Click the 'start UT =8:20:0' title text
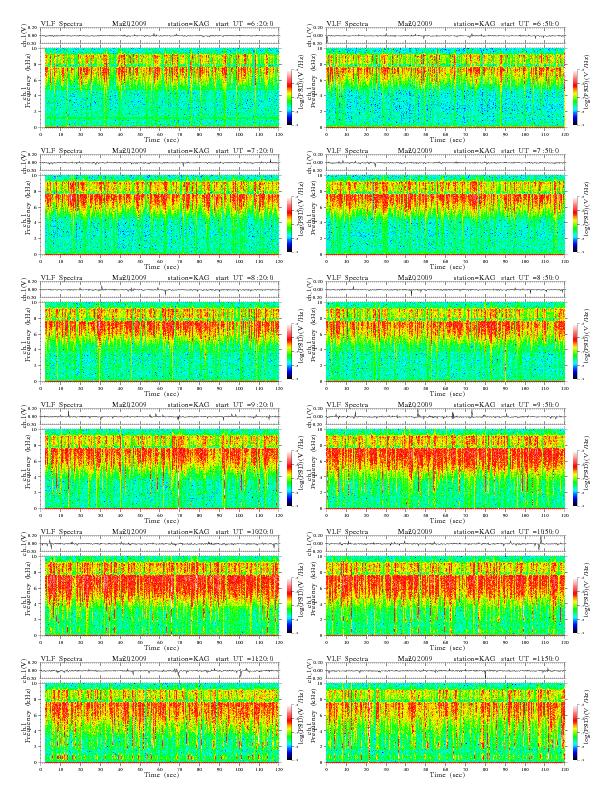The image size is (612, 792). click(245, 277)
